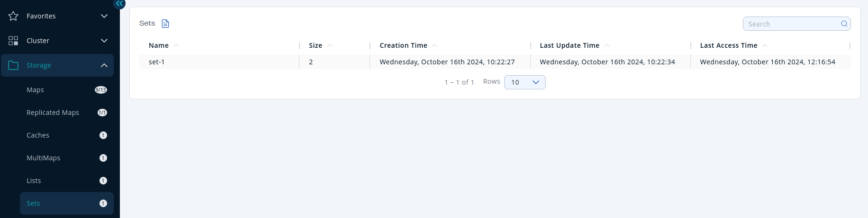Expand the Cluster section chevron
This screenshot has height=218, width=868.
[104, 41]
